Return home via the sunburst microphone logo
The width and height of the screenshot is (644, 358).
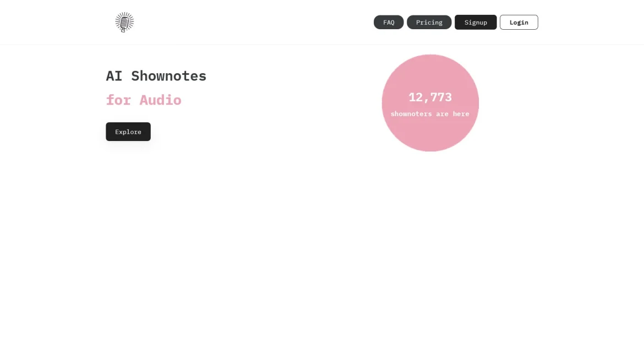(124, 22)
